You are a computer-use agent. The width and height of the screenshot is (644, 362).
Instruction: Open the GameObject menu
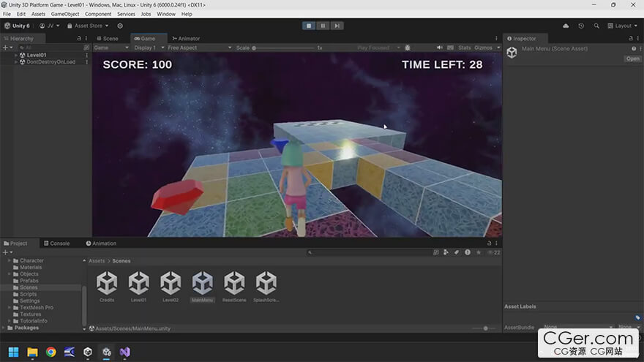65,14
